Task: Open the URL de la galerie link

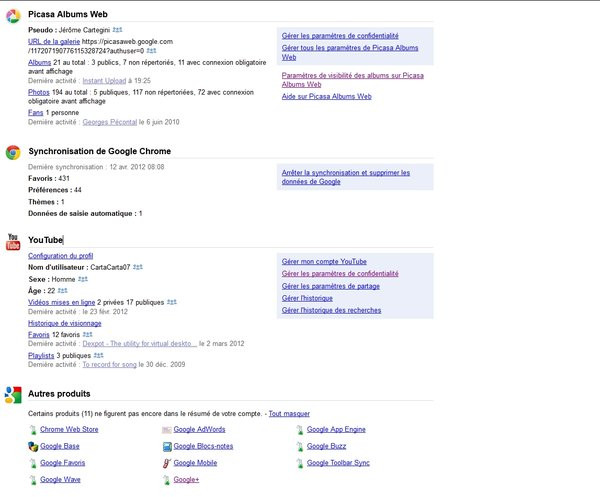Action: point(54,41)
